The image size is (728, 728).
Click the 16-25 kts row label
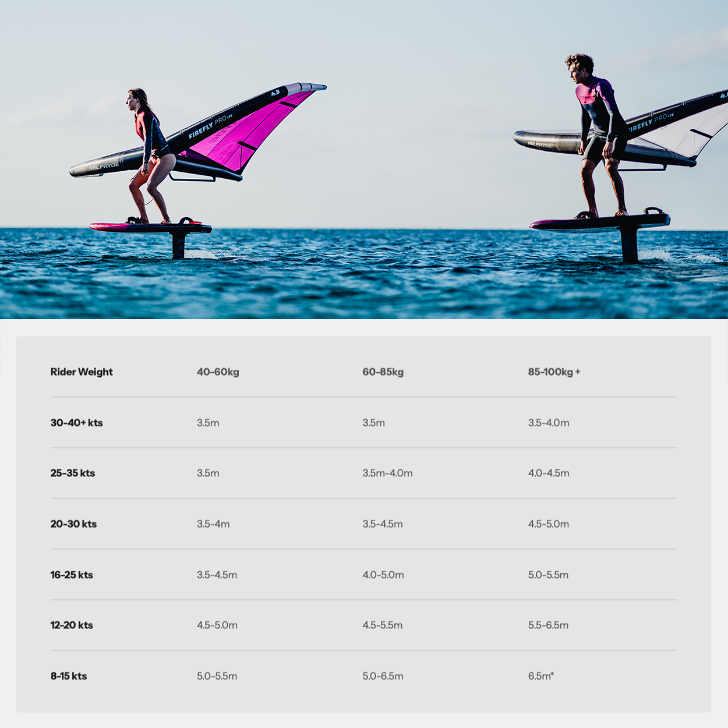click(72, 575)
